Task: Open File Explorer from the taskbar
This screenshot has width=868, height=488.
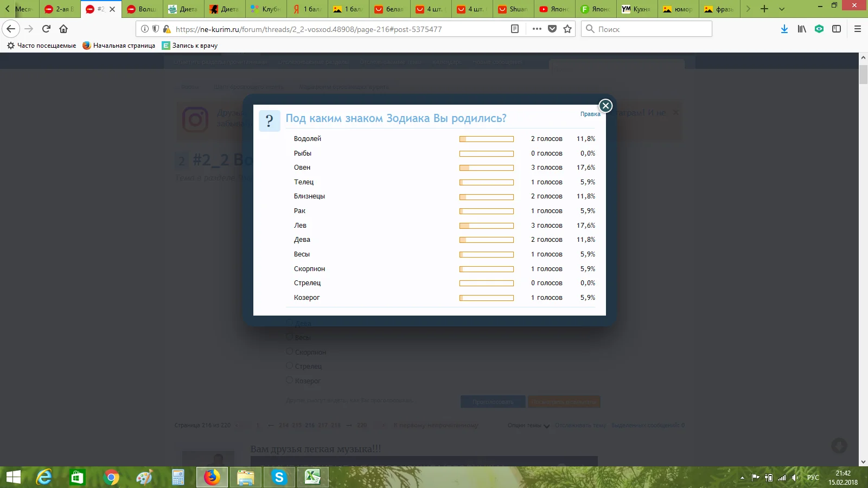Action: point(246,477)
